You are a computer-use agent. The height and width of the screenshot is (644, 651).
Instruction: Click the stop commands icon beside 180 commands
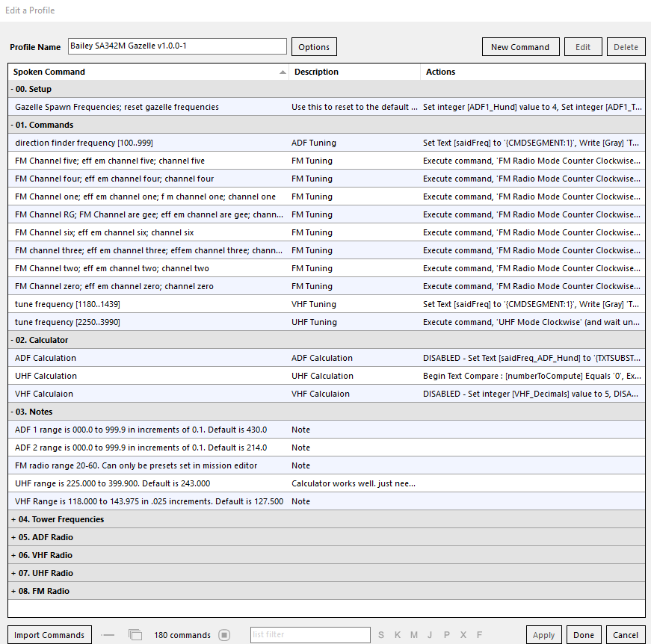pos(224,635)
